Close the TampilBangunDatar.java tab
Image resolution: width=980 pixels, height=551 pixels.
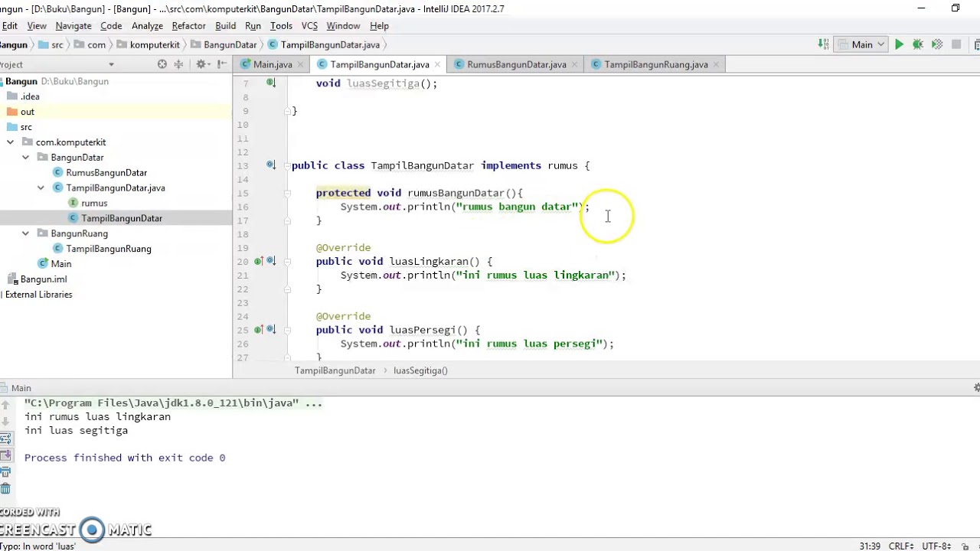tap(436, 64)
